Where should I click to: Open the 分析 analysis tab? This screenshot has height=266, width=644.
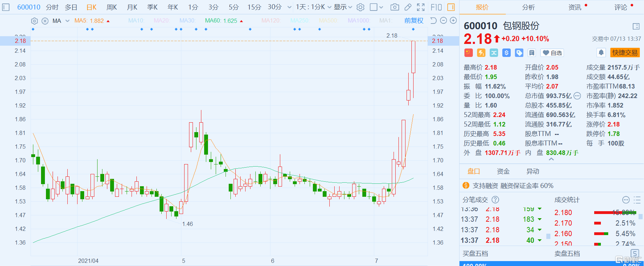click(x=528, y=7)
